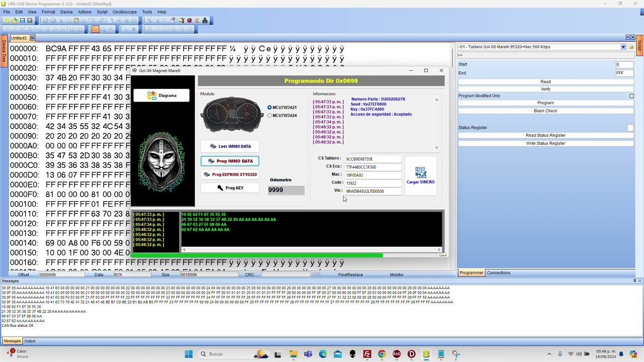Click the Sigma checksum toolbar icon
644x362 pixels.
point(197,21)
